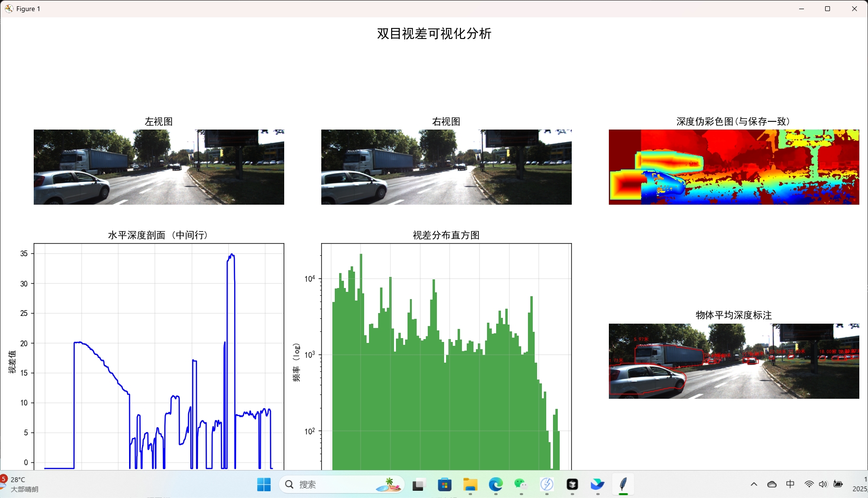The height and width of the screenshot is (498, 868).
Task: Click the left view image (左视图)
Action: pos(158,167)
